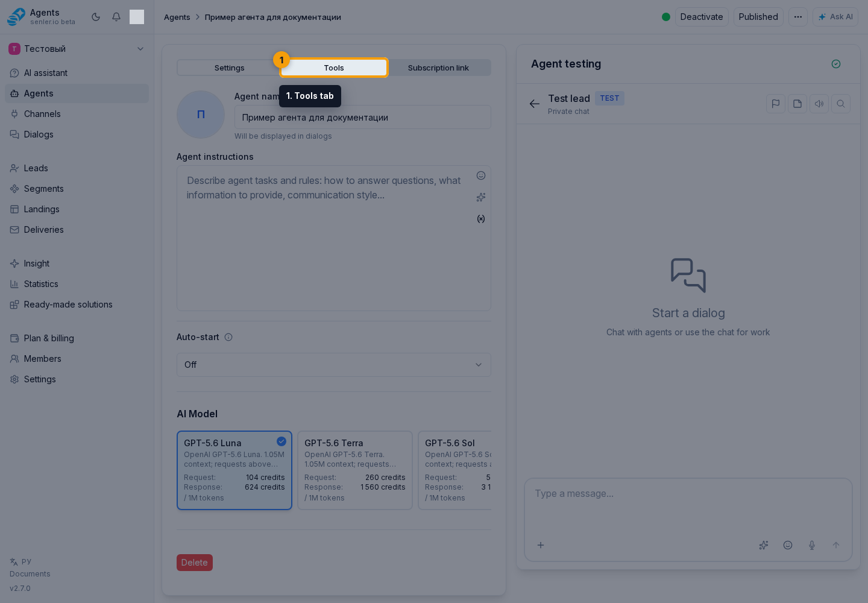Switch to the Subscription link tab

(438, 68)
